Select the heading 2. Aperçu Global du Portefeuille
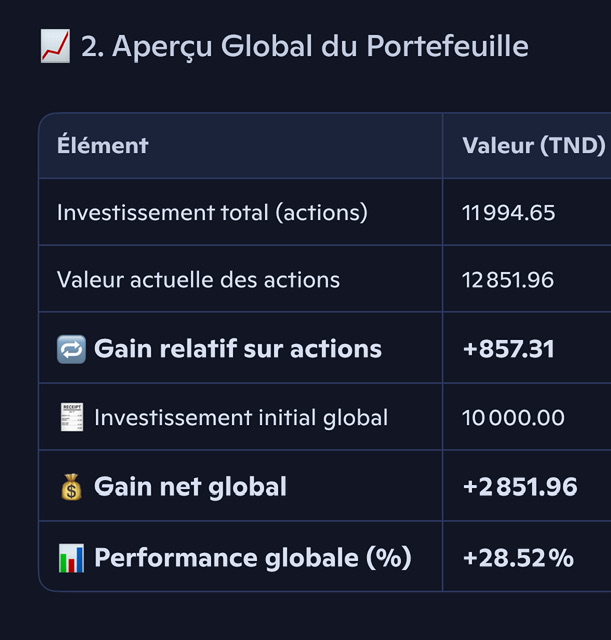Viewport: 611px width, 640px height. pos(305,46)
